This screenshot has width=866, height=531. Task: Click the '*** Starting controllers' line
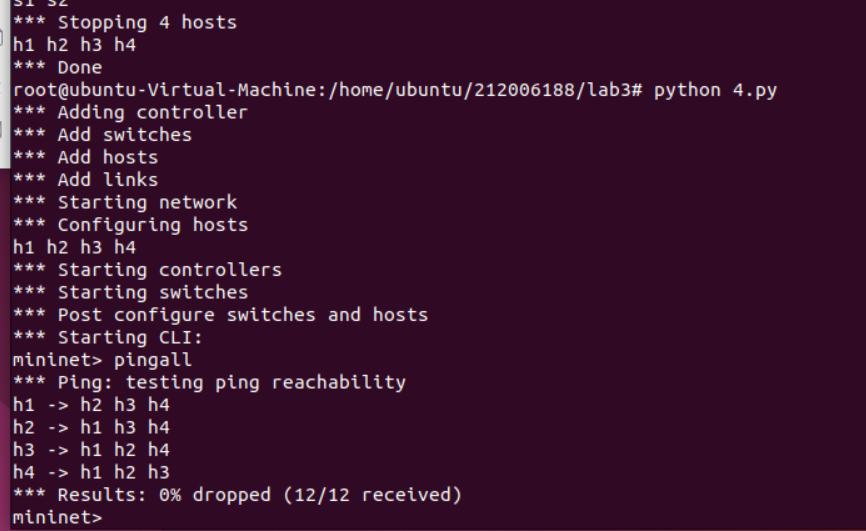click(x=147, y=269)
